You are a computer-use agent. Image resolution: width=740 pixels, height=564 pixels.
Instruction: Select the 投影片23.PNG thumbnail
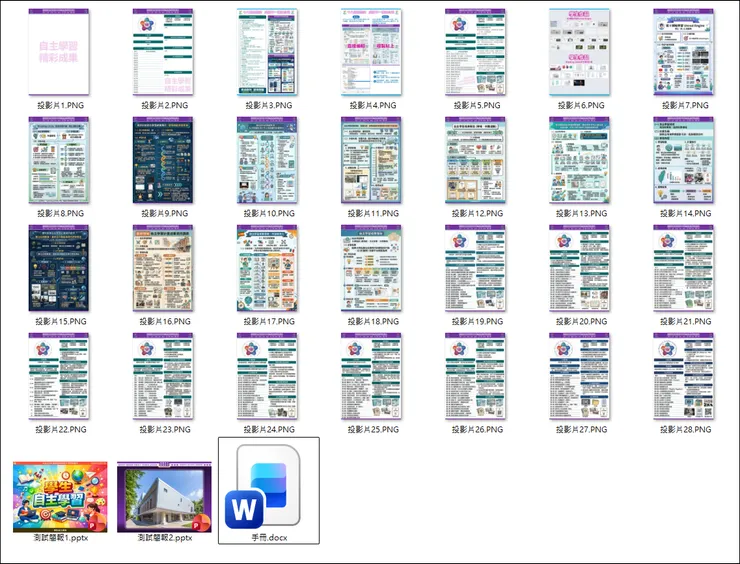(163, 376)
